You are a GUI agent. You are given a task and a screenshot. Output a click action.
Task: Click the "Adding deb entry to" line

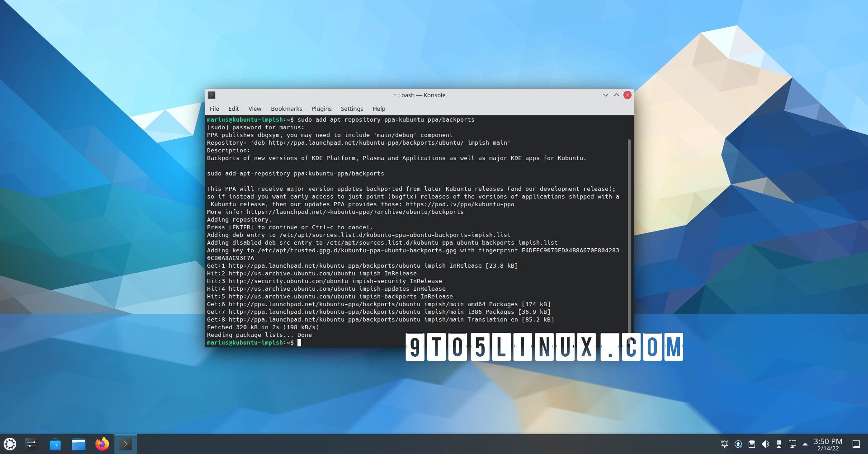(359, 235)
